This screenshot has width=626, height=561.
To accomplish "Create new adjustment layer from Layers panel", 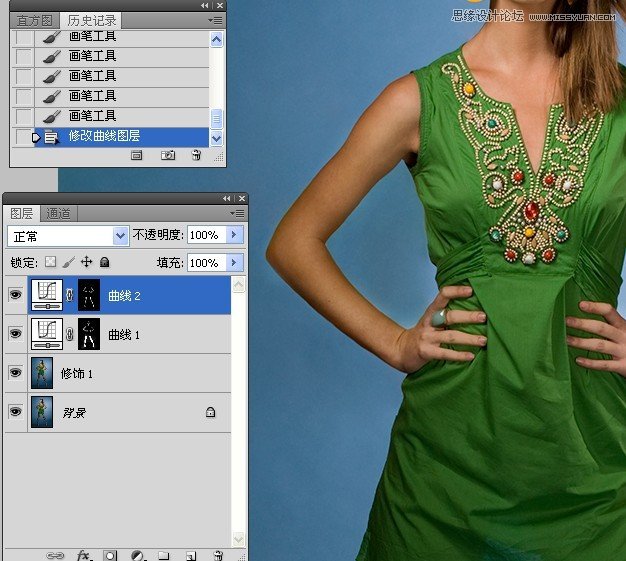I will 137,554.
